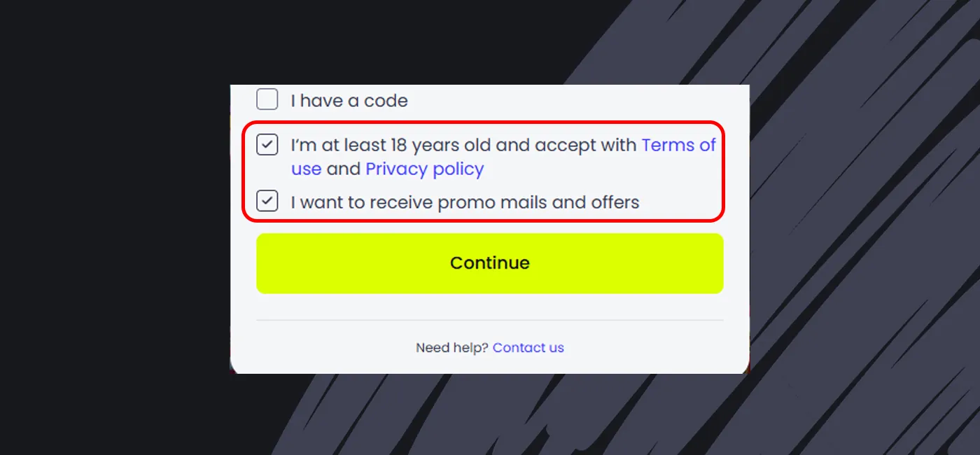Disable the promo mails and offers checkbox
The height and width of the screenshot is (455, 980).
click(267, 201)
